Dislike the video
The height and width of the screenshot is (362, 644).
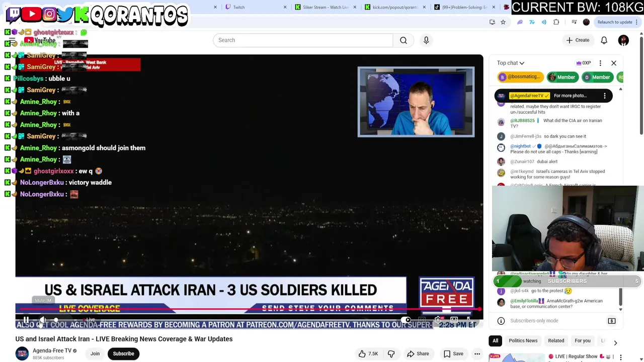[x=391, y=353]
